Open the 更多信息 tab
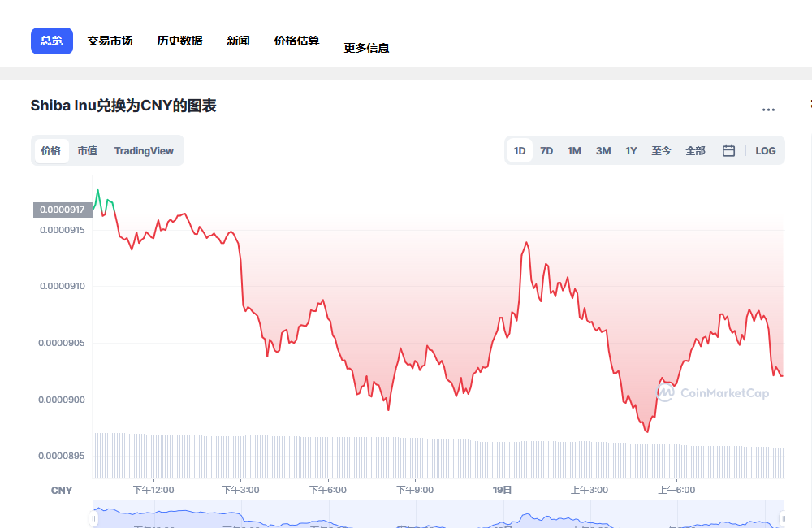 tap(367, 48)
